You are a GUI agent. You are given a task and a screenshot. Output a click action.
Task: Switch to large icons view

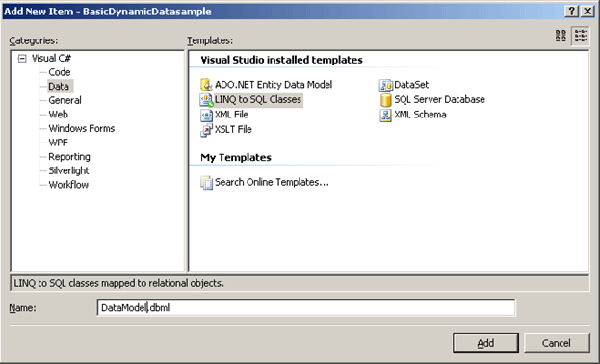(x=561, y=36)
